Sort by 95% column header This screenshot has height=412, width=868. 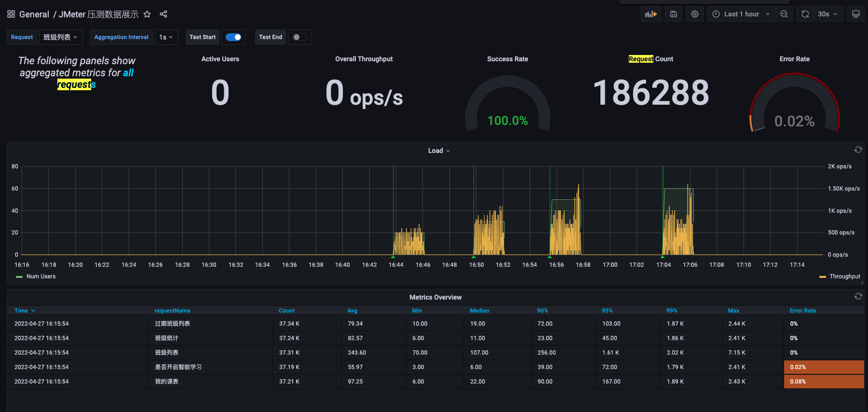[607, 311]
